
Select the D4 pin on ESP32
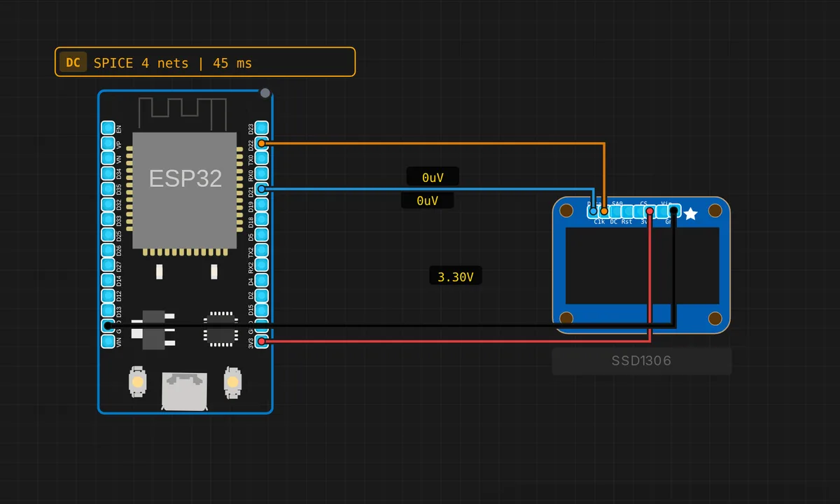click(261, 280)
